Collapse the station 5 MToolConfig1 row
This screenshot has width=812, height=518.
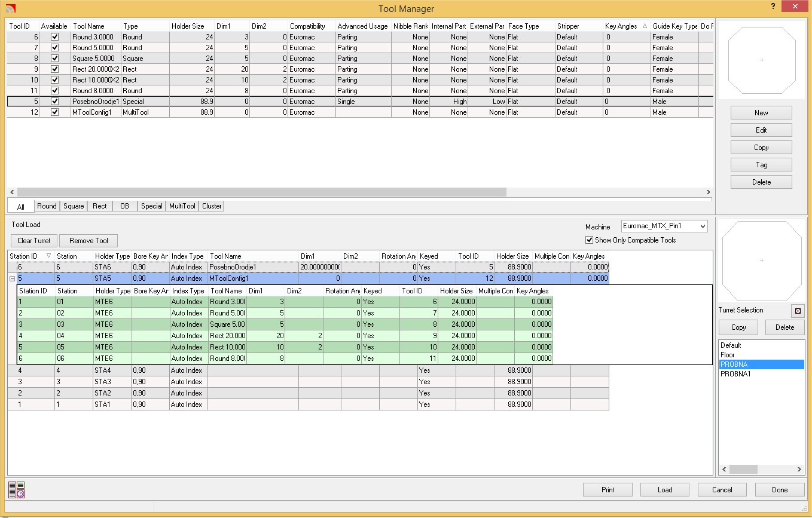click(12, 278)
